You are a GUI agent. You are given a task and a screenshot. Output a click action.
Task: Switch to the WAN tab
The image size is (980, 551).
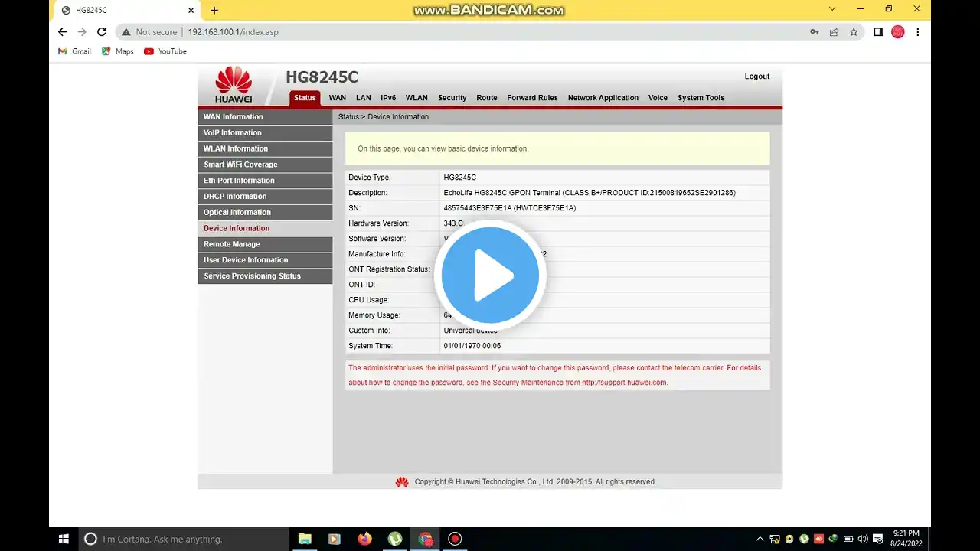click(338, 98)
